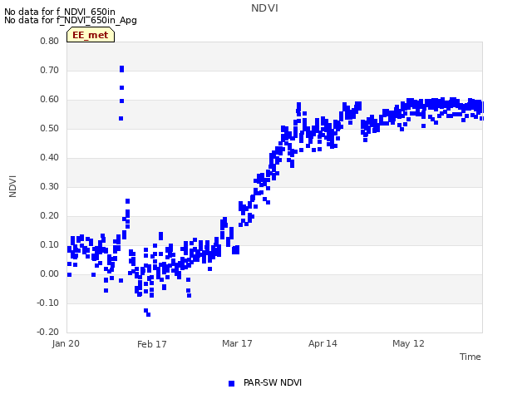Click the outlier data point near 0.70
The width and height of the screenshot is (532, 399).
pos(122,69)
